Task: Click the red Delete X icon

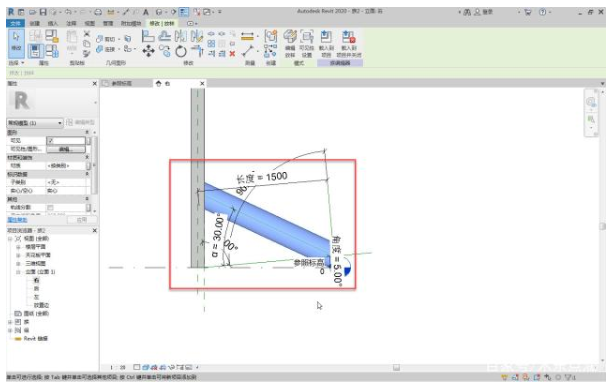Action: [232, 54]
